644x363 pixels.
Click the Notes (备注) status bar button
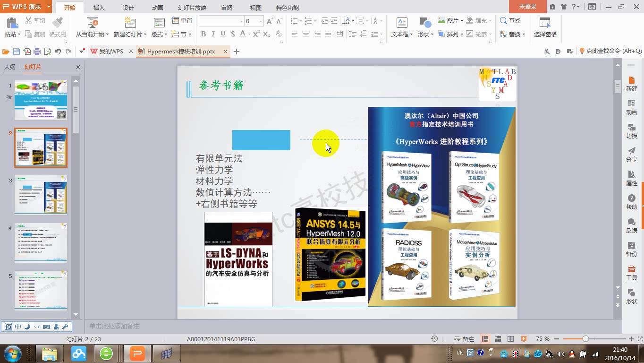pos(464,339)
